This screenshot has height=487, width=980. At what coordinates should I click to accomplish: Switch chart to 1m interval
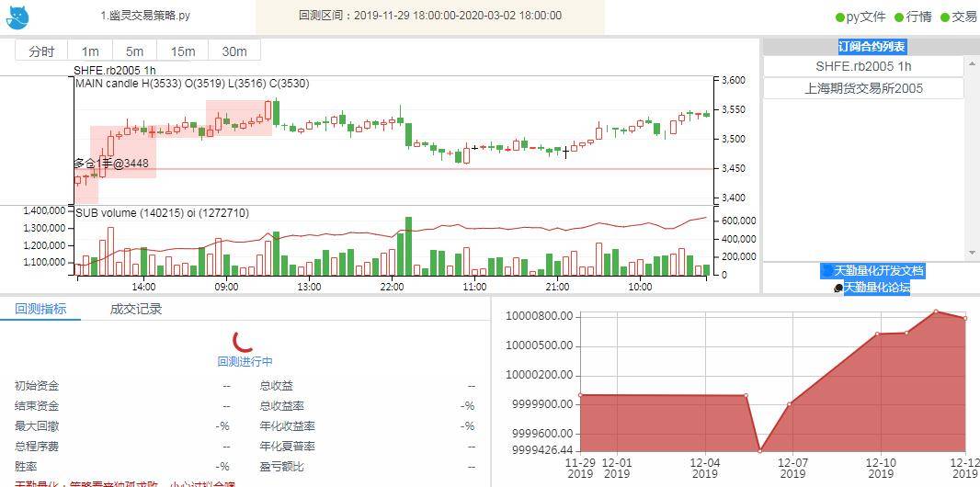pos(90,51)
